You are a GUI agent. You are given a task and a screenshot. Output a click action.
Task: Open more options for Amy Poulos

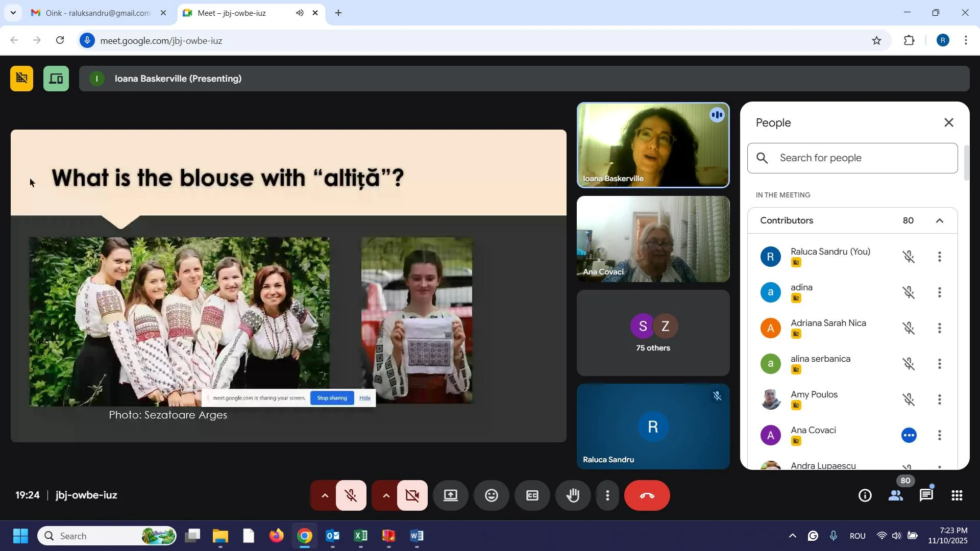pyautogui.click(x=940, y=400)
